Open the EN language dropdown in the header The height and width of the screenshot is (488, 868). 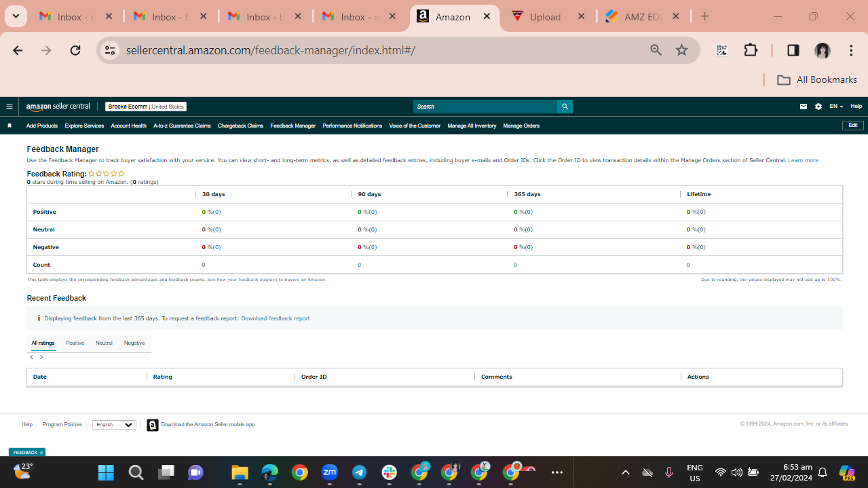pyautogui.click(x=836, y=107)
